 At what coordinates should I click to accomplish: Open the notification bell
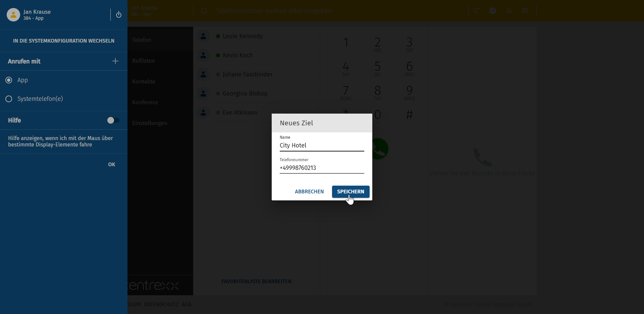509,11
